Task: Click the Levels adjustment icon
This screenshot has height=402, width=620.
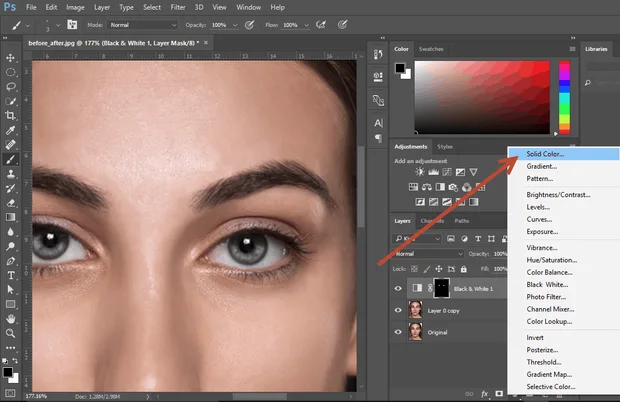Action: (433, 172)
